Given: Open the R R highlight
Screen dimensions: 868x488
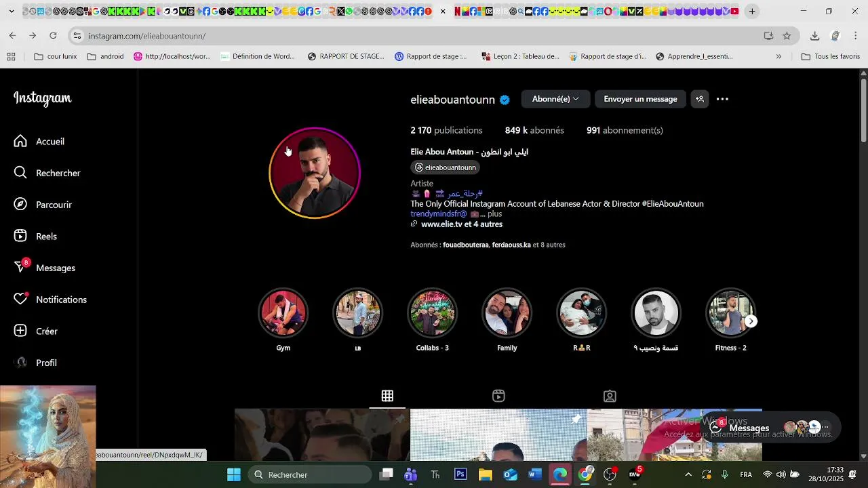Looking at the screenshot, I should (x=582, y=312).
